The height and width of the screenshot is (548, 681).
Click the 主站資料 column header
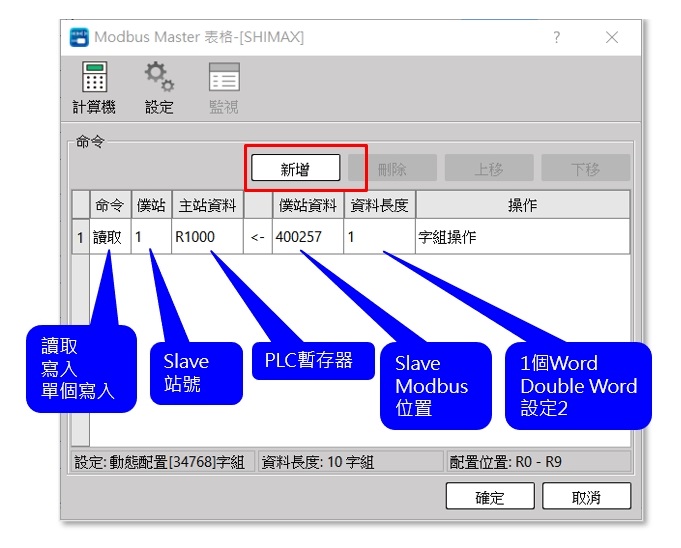[208, 205]
